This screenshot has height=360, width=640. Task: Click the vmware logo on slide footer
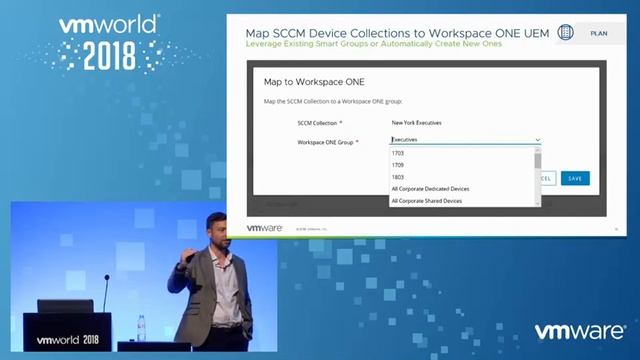(264, 228)
